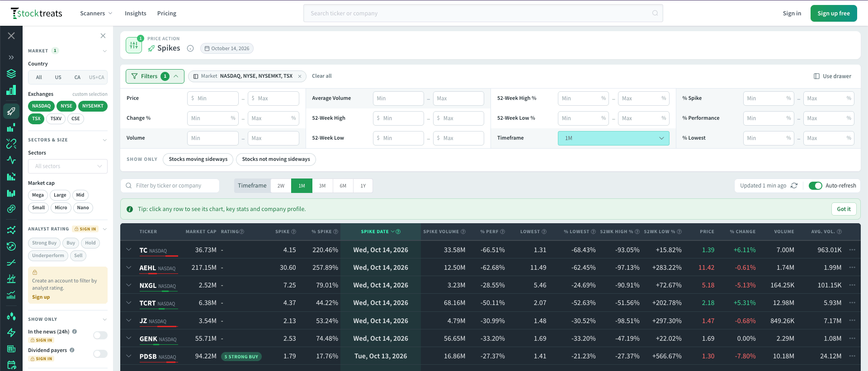Click Use drawer option
This screenshot has height=371, width=868.
(832, 76)
